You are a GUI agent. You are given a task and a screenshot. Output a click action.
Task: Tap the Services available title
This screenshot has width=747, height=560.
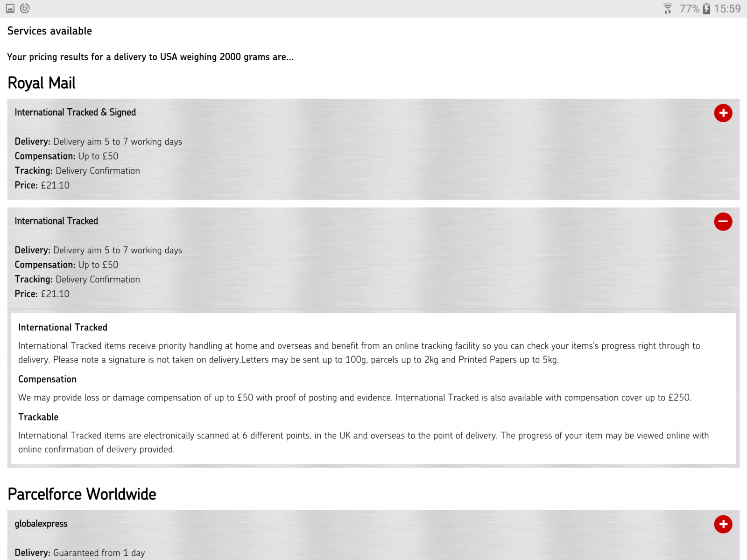tap(49, 31)
